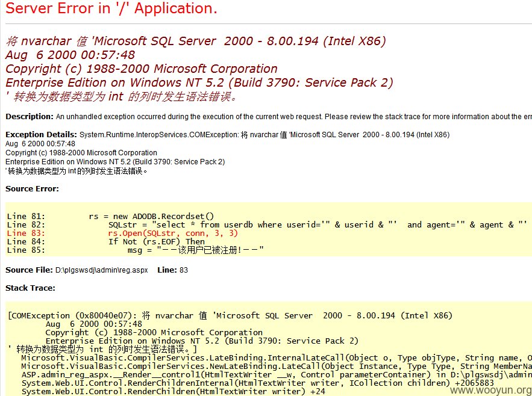Click the italic "Enterprise Edition on Windows NT 5.2" line

click(199, 82)
